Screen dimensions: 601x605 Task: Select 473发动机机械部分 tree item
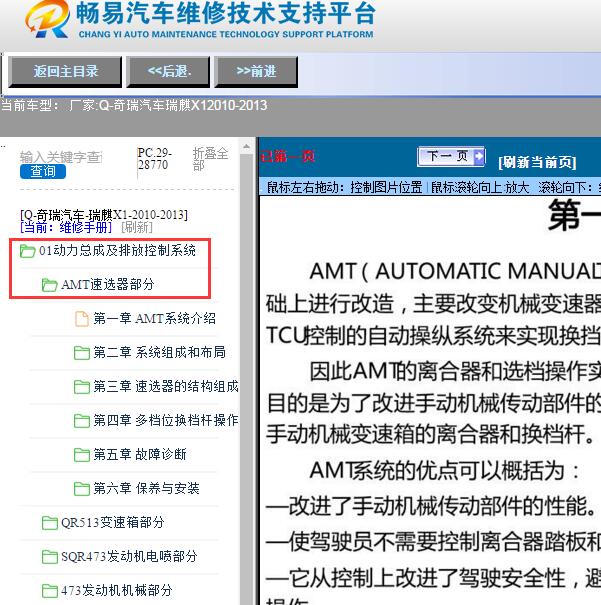coord(116,590)
